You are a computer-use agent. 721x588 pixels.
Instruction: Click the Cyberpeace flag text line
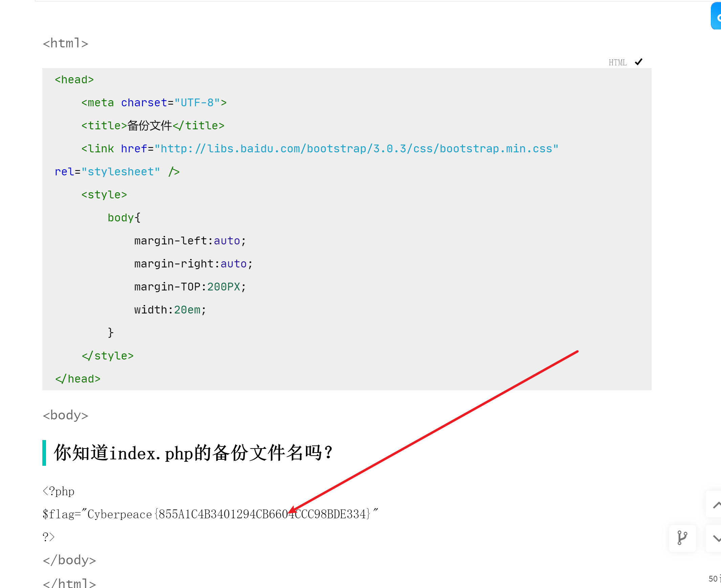tap(210, 514)
